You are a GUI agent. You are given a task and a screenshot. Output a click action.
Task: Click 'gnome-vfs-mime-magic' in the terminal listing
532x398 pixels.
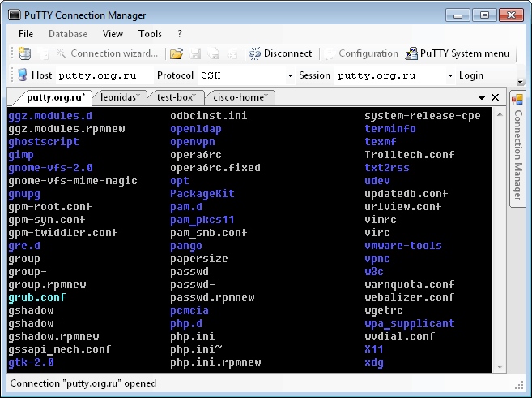point(73,181)
